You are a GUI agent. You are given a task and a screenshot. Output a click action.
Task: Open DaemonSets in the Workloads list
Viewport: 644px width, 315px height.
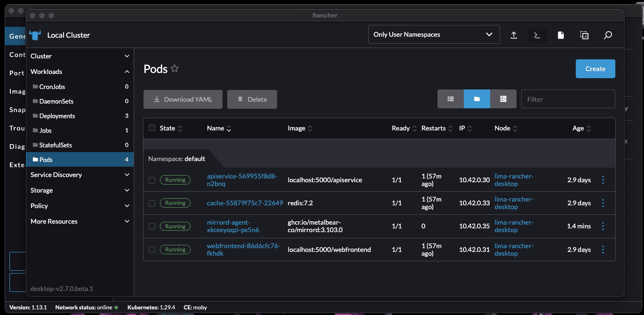coord(80,101)
